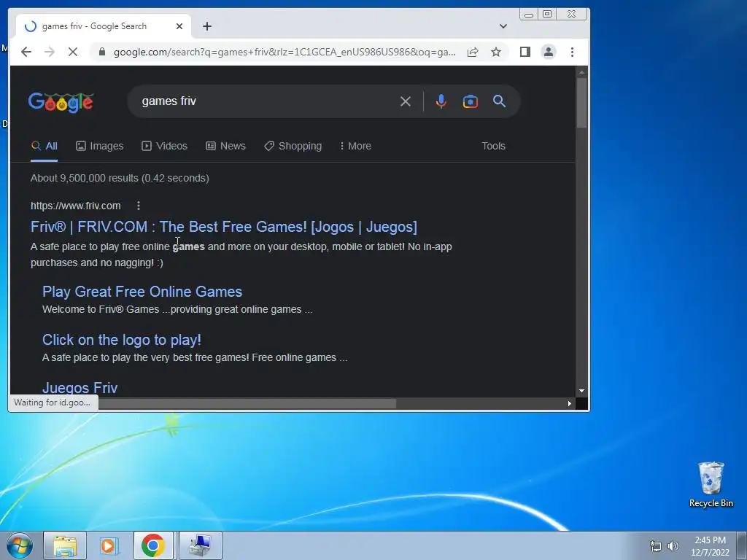Search by voice microphone icon
The image size is (747, 560).
[441, 101]
